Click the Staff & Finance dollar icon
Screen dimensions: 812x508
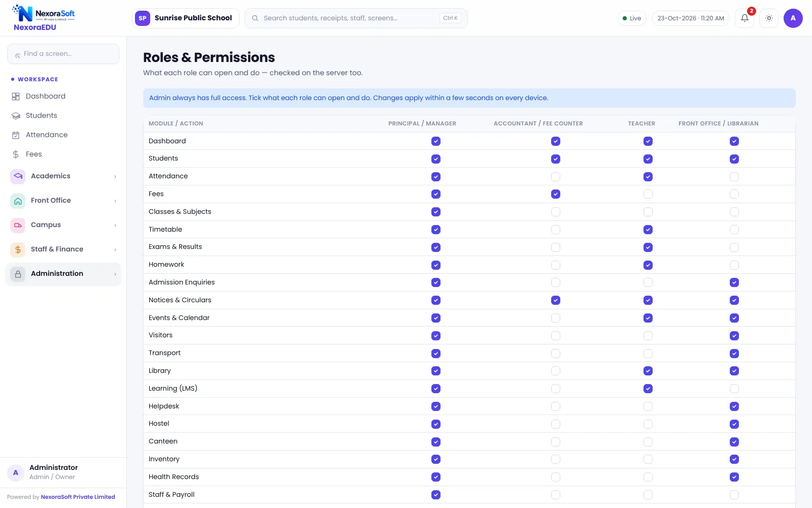(18, 249)
